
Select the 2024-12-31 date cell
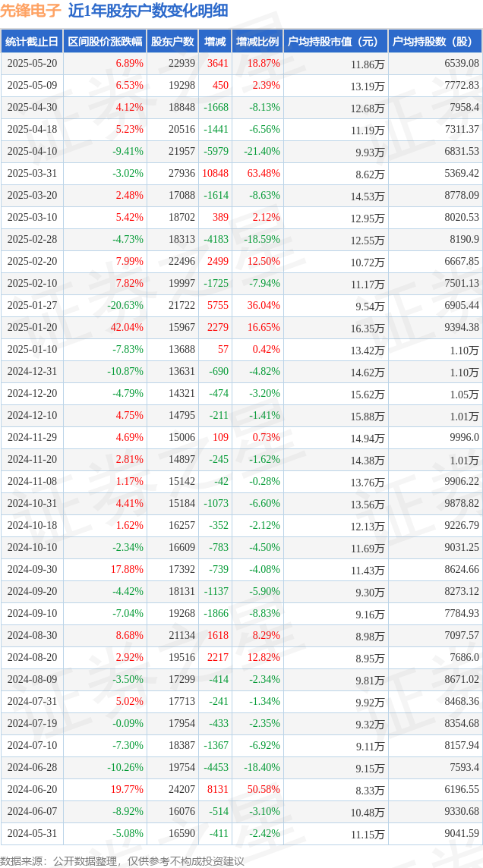[32, 372]
